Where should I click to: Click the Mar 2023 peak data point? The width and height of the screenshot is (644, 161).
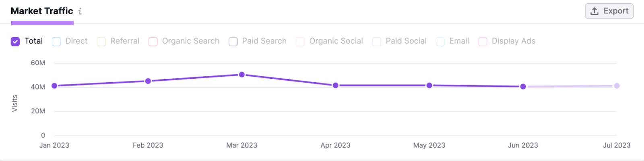pos(242,75)
